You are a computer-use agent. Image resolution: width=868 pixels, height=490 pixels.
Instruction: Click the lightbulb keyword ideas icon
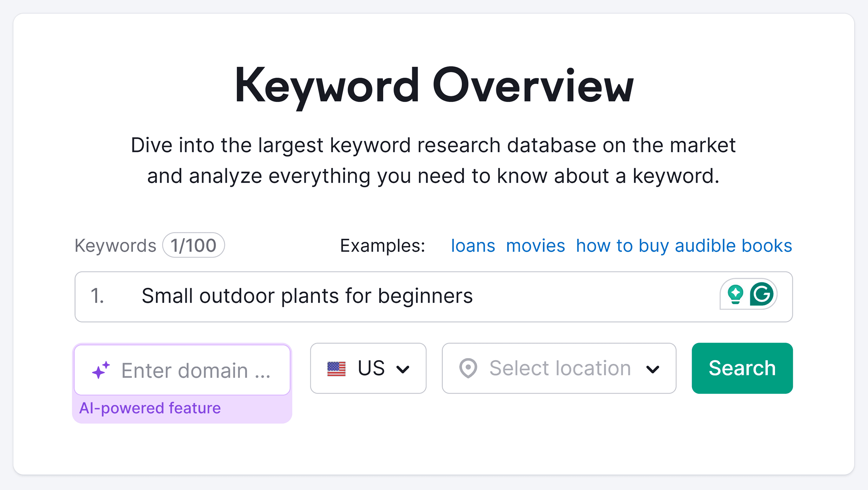735,293
